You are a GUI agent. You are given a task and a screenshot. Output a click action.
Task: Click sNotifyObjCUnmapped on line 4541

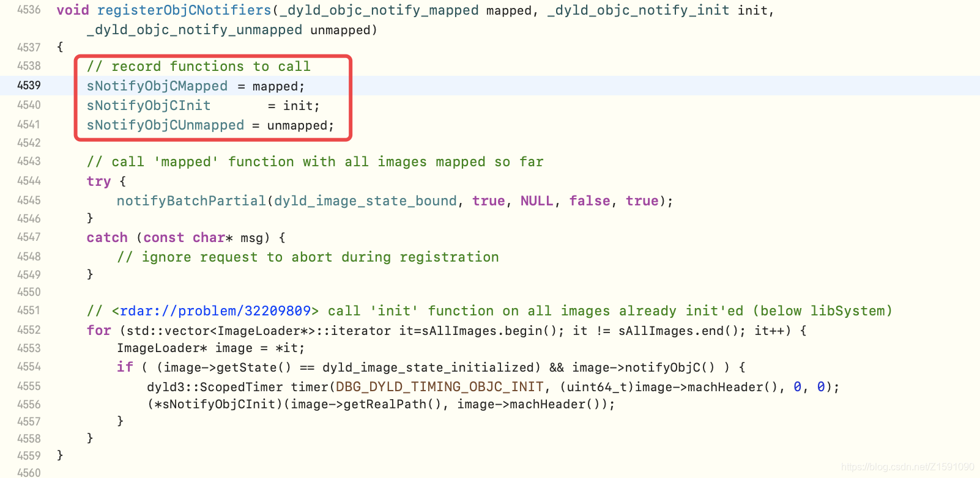pos(165,125)
